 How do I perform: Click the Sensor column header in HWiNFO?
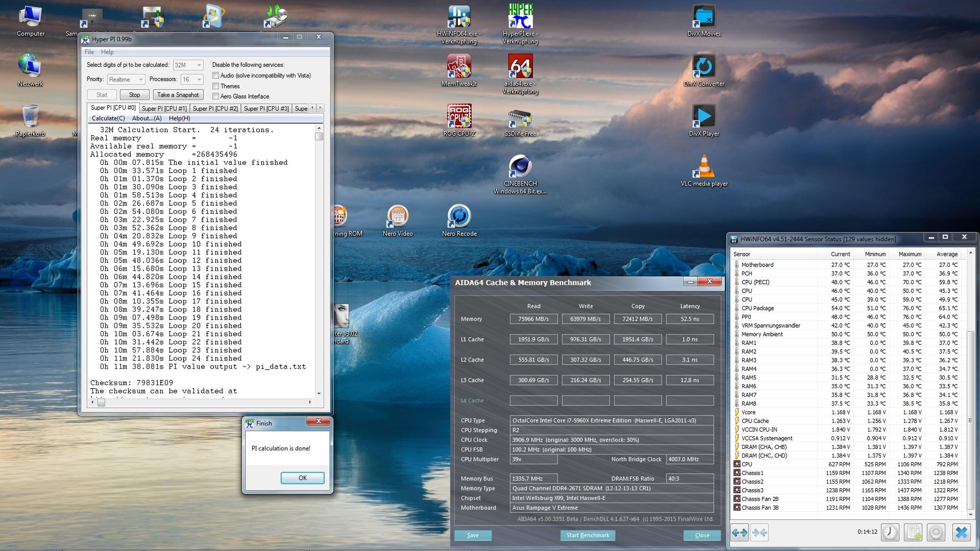[773, 254]
